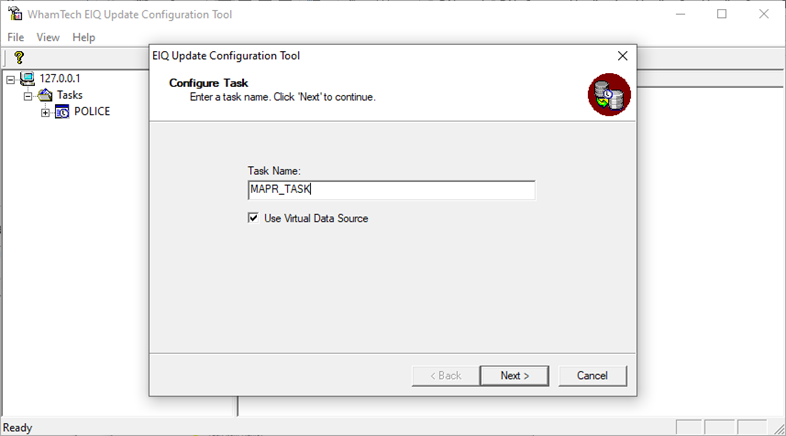This screenshot has height=436, width=786.
Task: Select the Tasks label in tree
Action: tap(70, 95)
